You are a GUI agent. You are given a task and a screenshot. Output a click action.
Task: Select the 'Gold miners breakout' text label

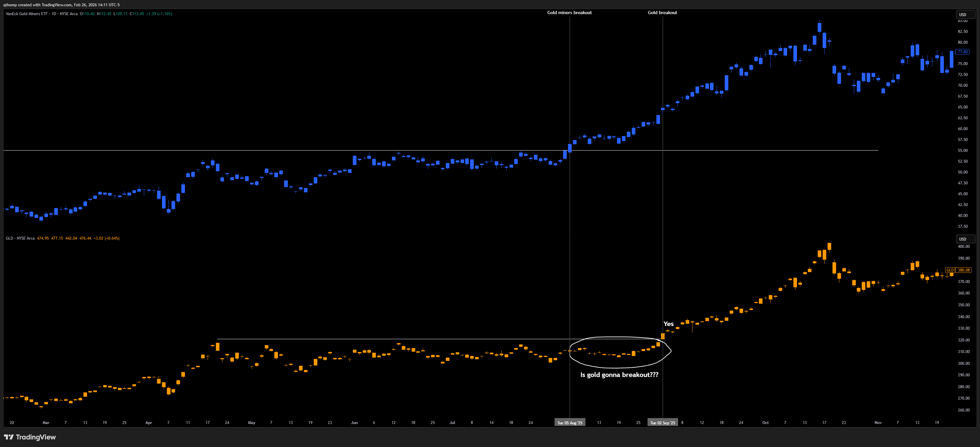tap(569, 12)
